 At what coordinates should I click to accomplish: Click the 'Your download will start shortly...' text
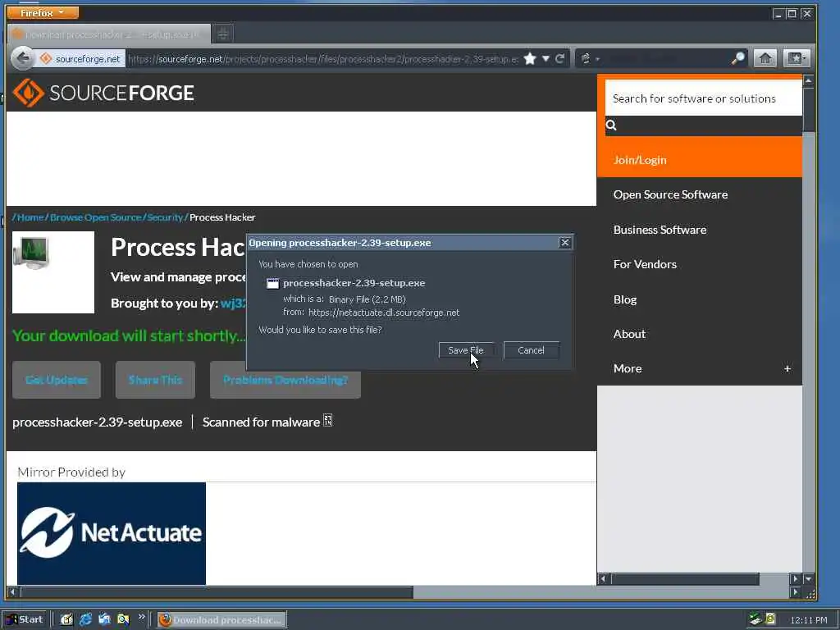[x=129, y=336]
